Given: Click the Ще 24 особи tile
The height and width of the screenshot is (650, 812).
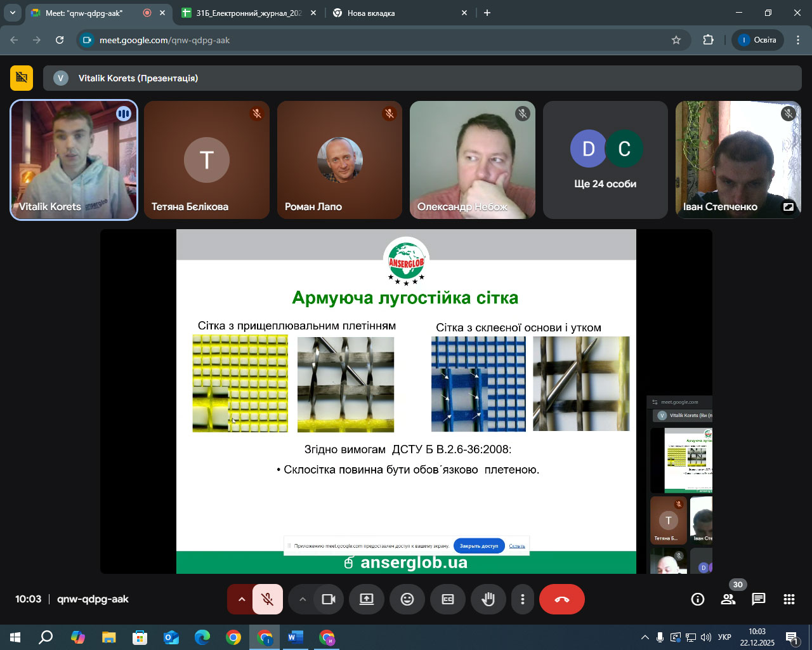Looking at the screenshot, I should click(605, 160).
